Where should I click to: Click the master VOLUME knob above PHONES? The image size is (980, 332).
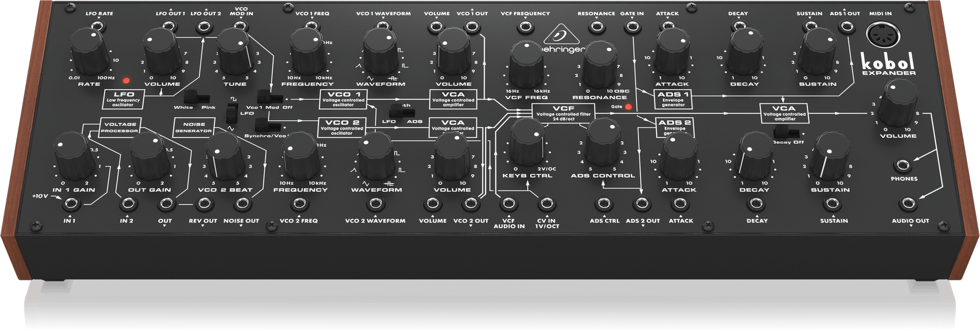898,104
